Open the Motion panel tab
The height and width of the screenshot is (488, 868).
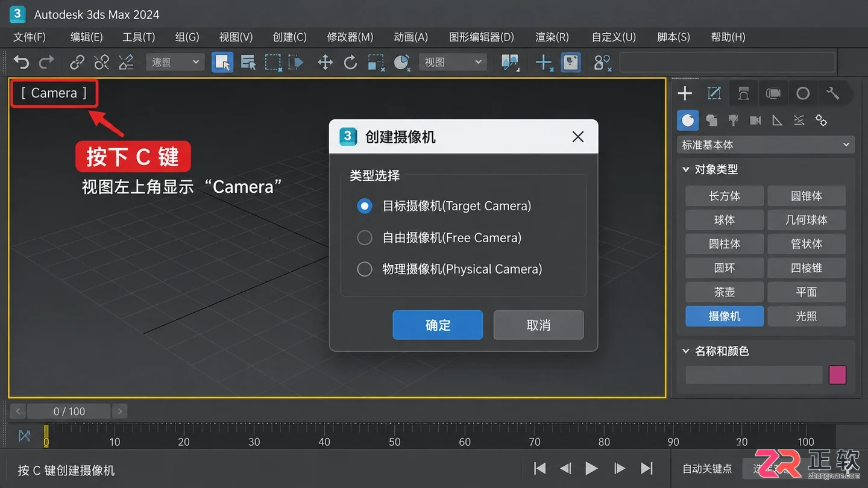(773, 93)
